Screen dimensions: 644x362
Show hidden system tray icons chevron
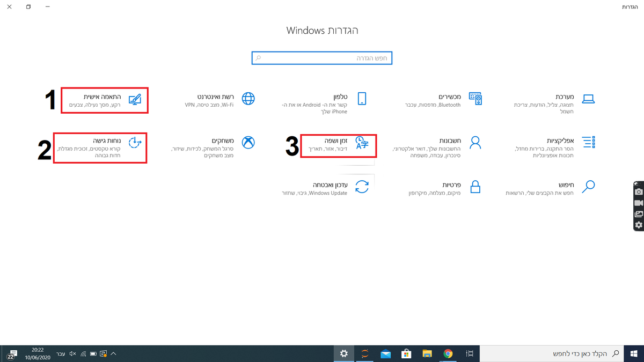tap(113, 353)
